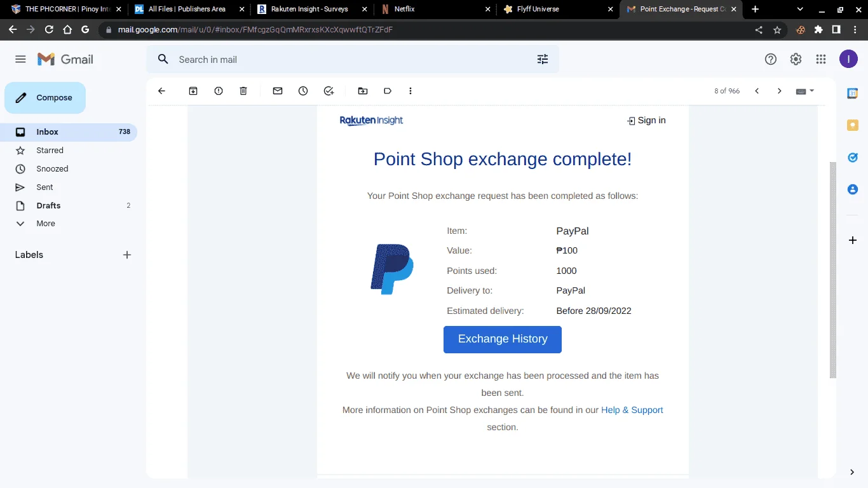Move email to folder icon
Viewport: 868px width, 488px height.
363,91
